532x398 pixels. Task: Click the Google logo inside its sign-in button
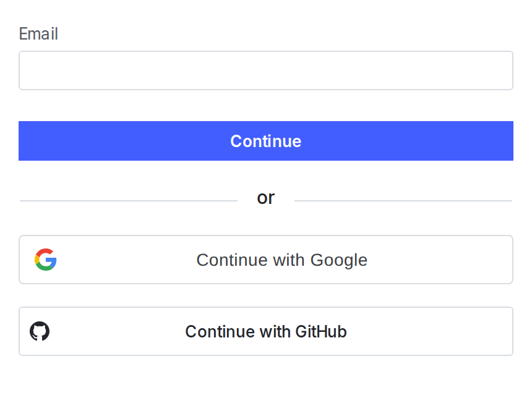coord(46,259)
